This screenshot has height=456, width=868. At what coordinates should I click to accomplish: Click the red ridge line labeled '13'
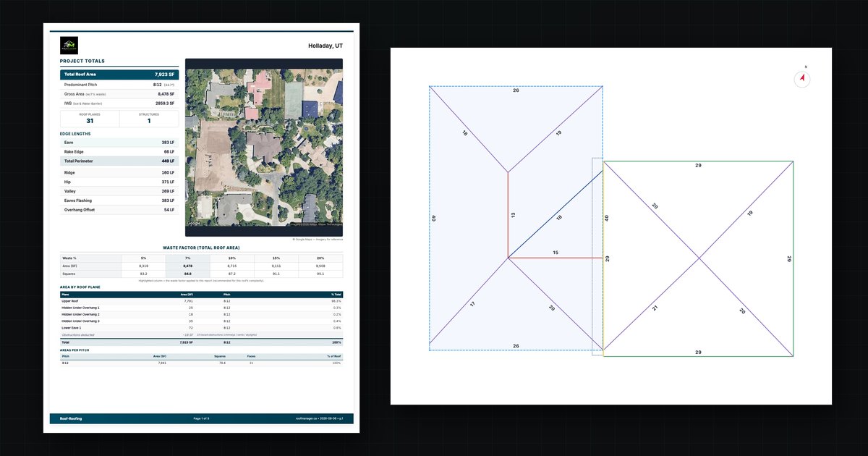[508, 215]
